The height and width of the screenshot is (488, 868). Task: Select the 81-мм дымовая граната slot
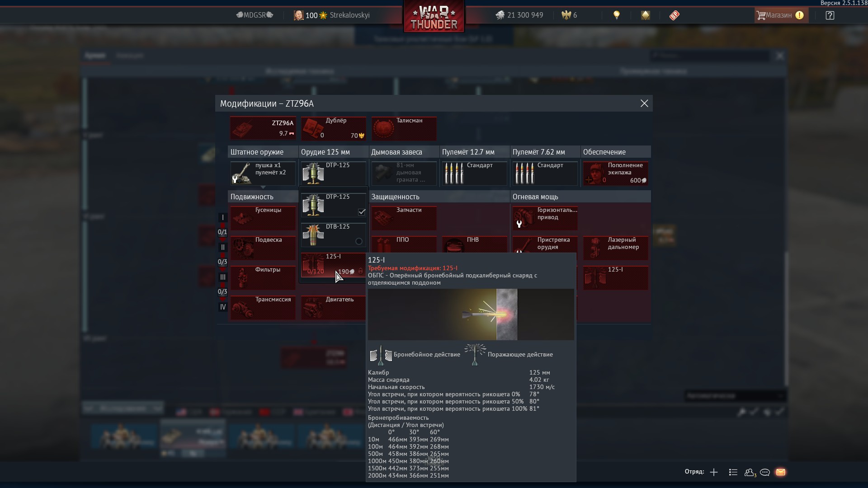(404, 173)
